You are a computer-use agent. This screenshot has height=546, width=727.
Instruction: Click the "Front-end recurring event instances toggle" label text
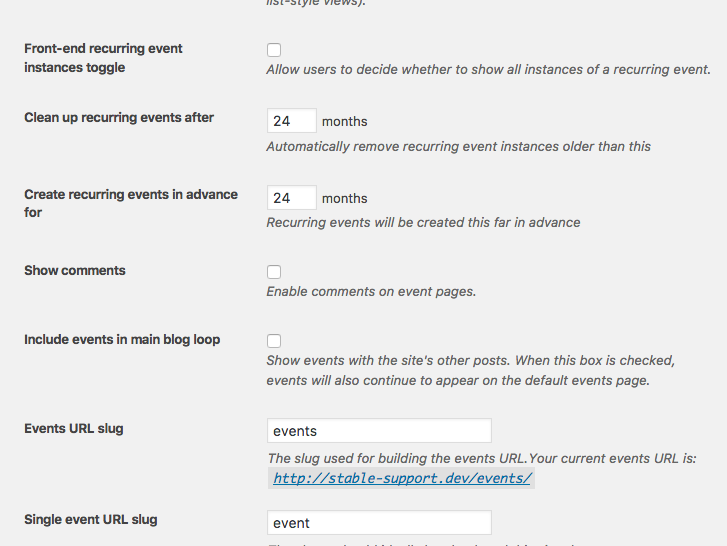103,58
